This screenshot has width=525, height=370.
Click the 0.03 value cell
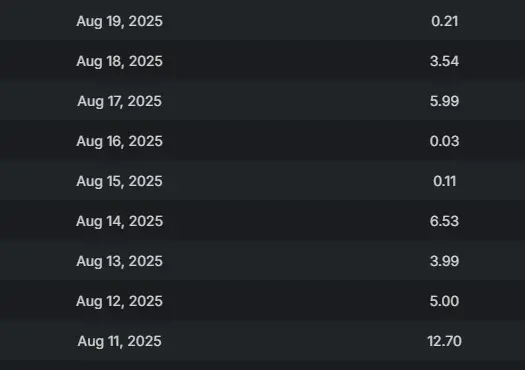coord(444,141)
